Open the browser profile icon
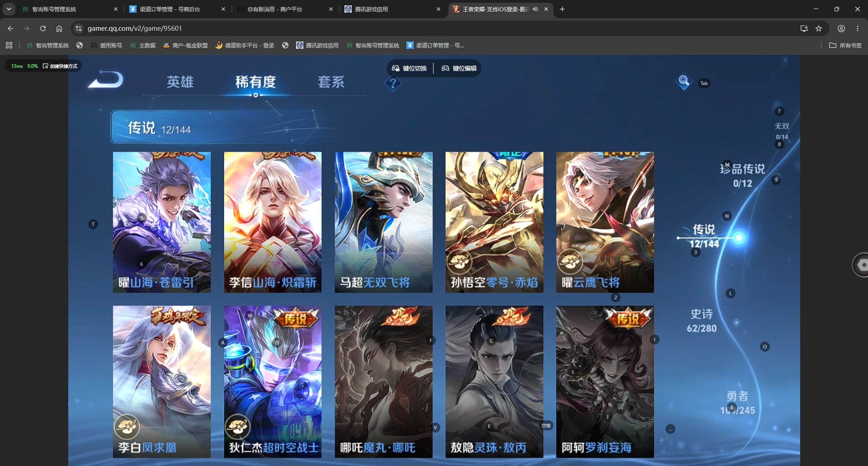The width and height of the screenshot is (868, 466). click(x=841, y=28)
